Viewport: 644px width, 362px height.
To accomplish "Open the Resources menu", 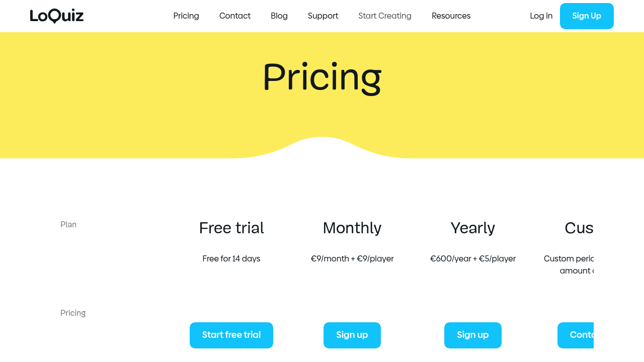I will pyautogui.click(x=451, y=16).
